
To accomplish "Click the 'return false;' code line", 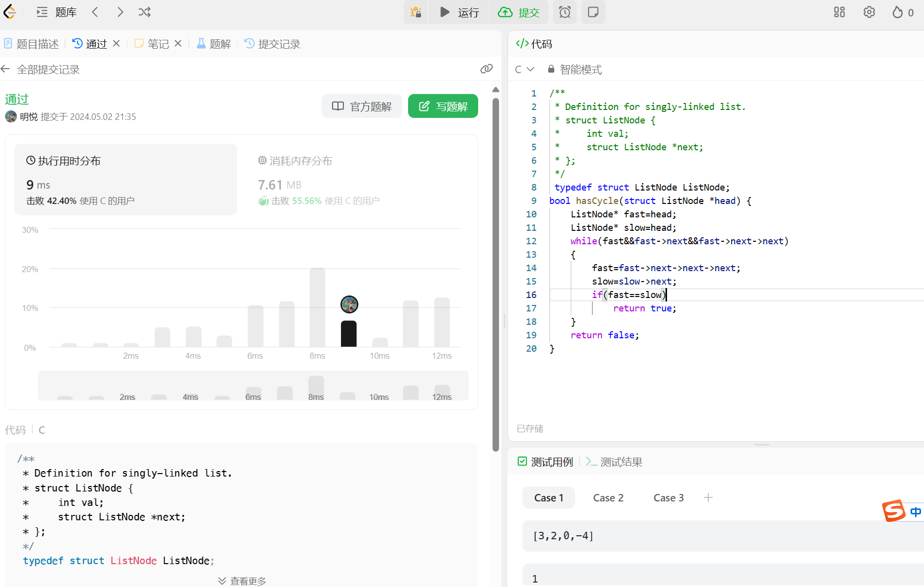I will coord(604,335).
